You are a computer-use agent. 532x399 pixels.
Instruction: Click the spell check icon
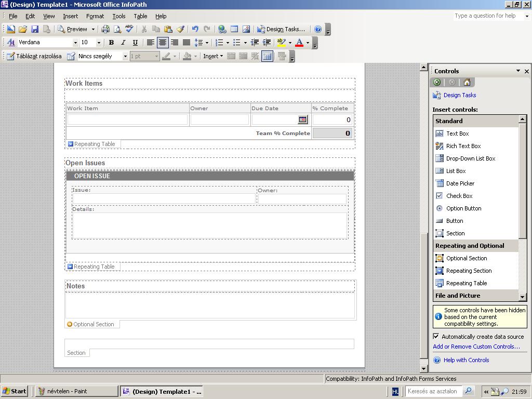pyautogui.click(x=129, y=30)
